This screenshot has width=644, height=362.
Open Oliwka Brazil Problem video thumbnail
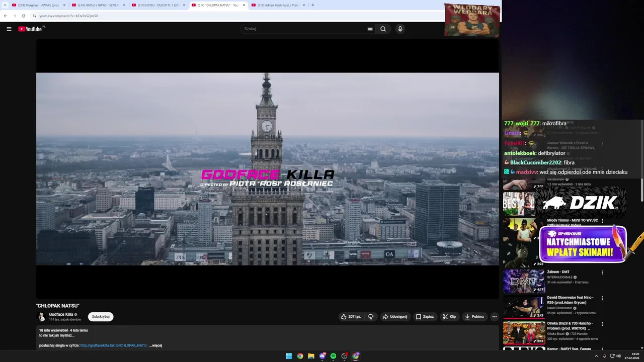point(524,333)
